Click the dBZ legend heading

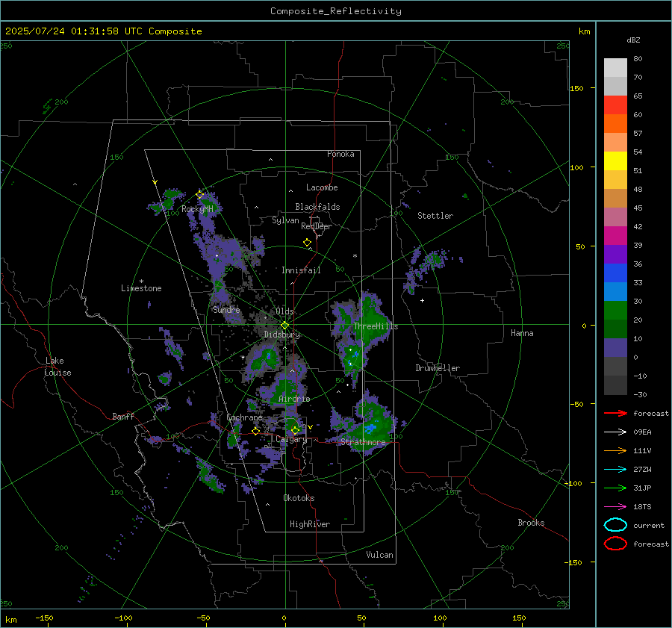(633, 40)
